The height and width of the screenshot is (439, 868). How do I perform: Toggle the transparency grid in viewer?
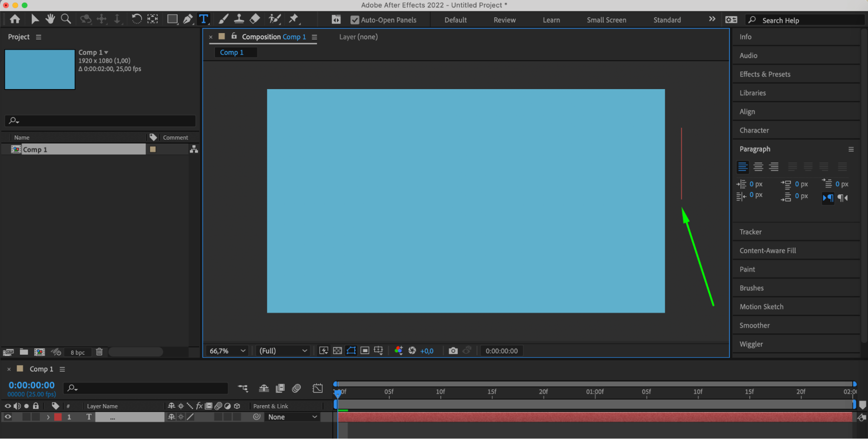337,351
